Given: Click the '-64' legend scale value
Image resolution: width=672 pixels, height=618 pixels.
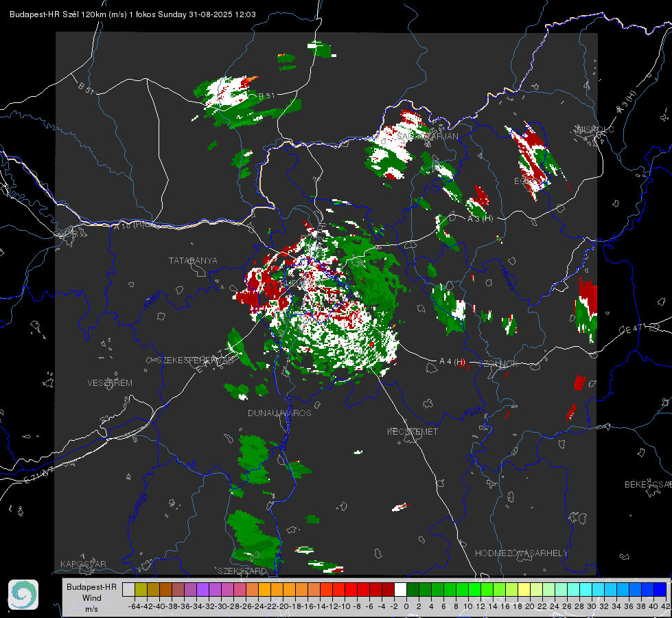Looking at the screenshot, I should 134,606.
